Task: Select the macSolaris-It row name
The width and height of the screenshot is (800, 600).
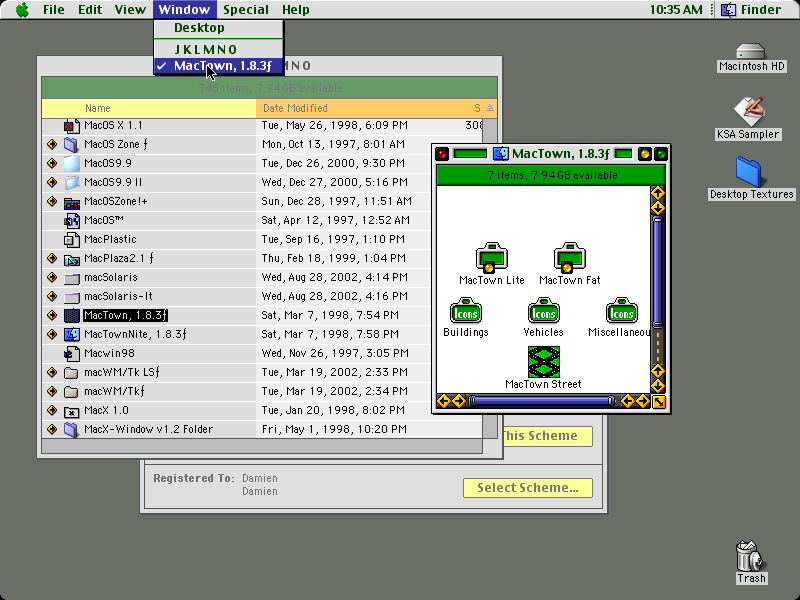Action: tap(118, 296)
